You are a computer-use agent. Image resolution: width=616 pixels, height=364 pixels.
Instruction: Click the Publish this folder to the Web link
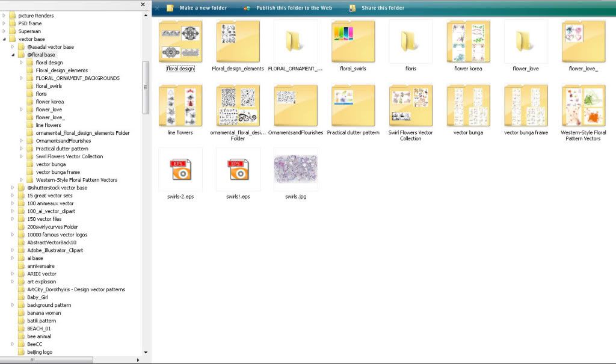[294, 8]
